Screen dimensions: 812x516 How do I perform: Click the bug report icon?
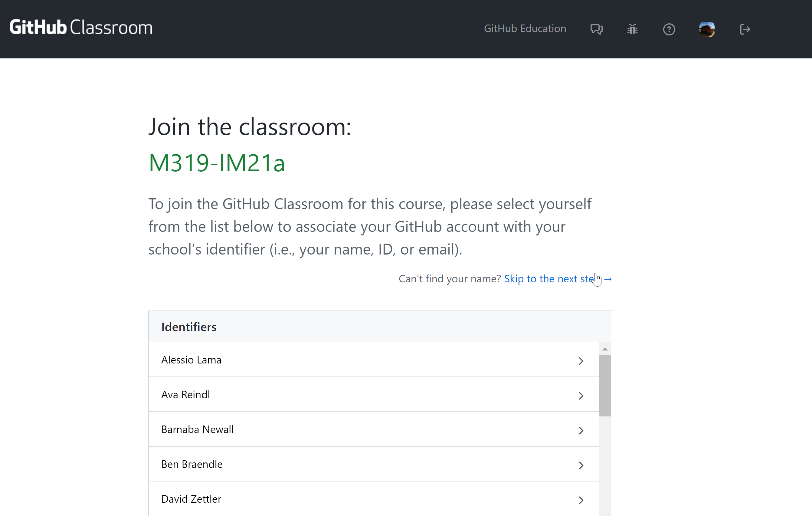point(632,29)
